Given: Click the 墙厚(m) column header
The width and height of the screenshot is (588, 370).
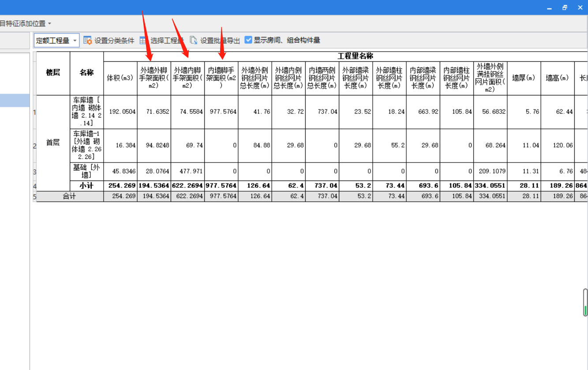Looking at the screenshot, I should pos(524,78).
